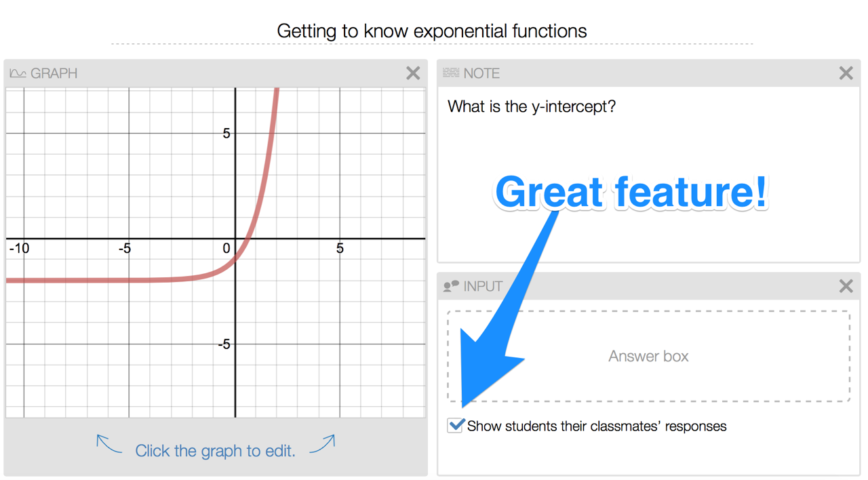This screenshot has height=480, width=868.
Task: Click the "Click the graph to edit." text
Action: (x=215, y=451)
